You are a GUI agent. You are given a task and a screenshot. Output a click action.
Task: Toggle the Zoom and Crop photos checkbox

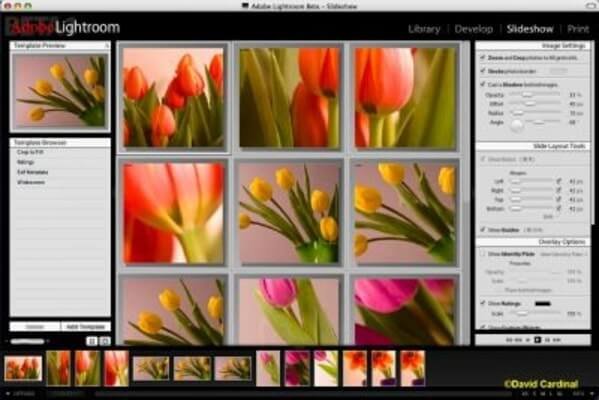tap(483, 58)
